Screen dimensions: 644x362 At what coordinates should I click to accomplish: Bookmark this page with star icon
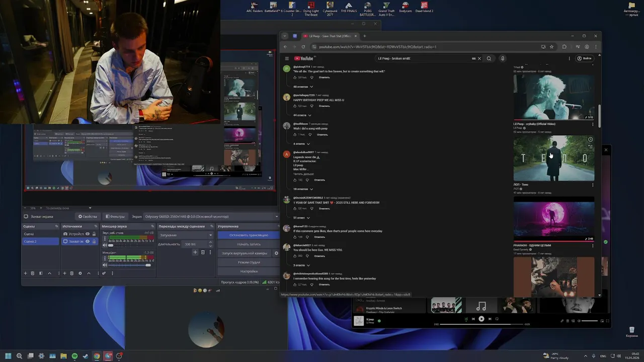click(x=551, y=47)
